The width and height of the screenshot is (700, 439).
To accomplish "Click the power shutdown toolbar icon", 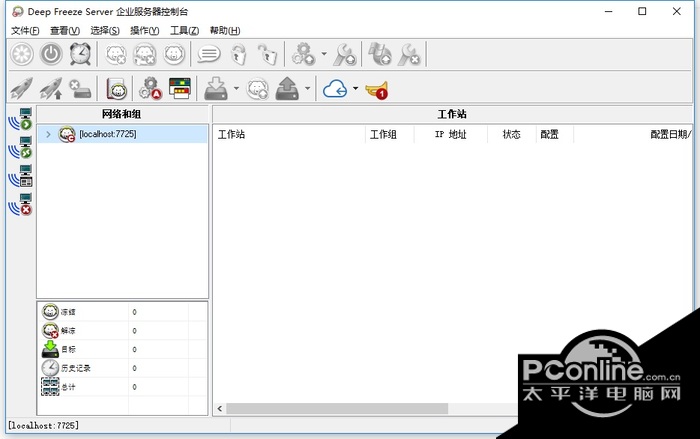I will (x=51, y=54).
